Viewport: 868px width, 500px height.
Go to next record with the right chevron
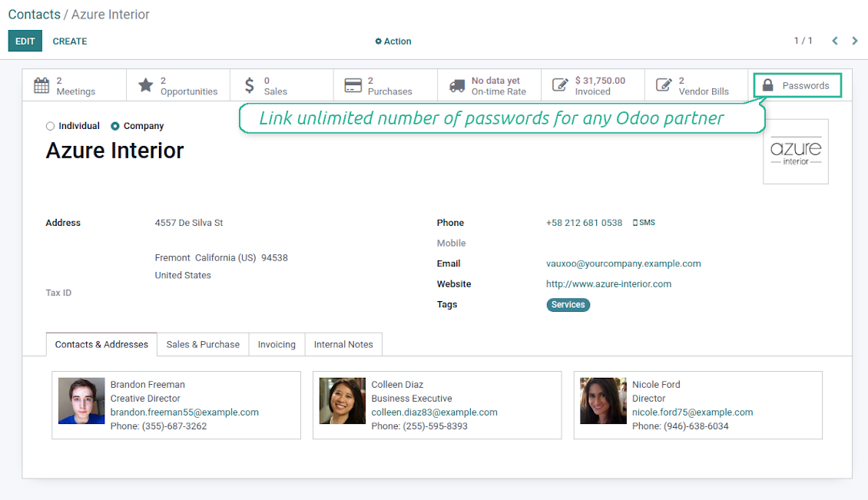(x=855, y=41)
